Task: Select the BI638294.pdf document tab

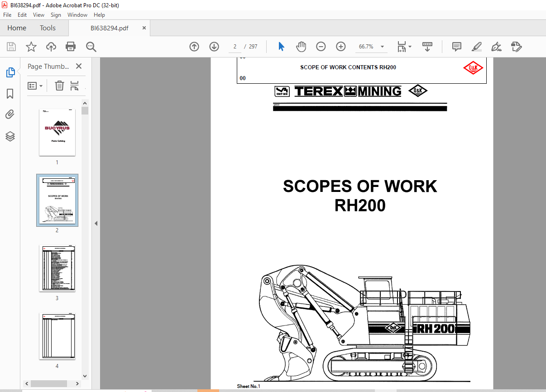Action: [109, 28]
